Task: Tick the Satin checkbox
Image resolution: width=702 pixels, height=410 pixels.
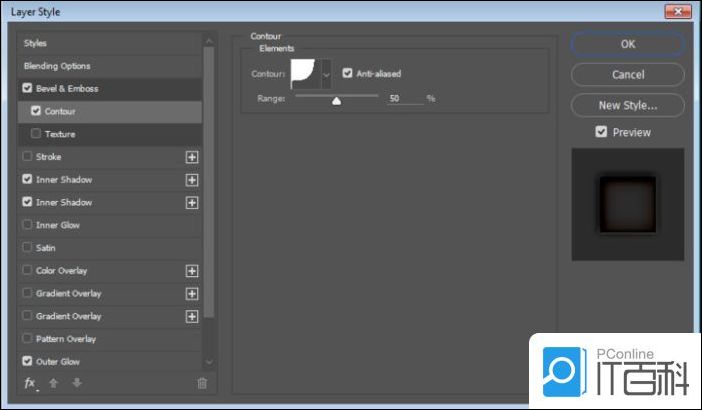Action: click(27, 247)
